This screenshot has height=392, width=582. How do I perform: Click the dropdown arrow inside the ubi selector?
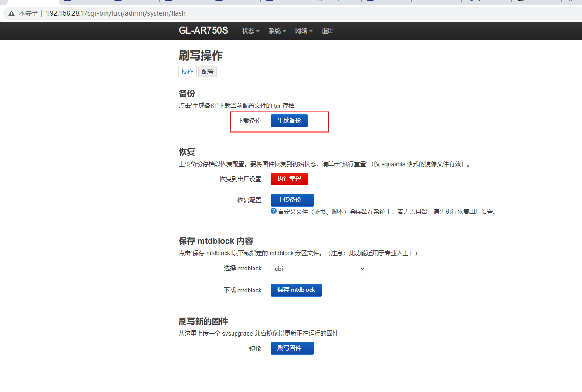click(362, 269)
